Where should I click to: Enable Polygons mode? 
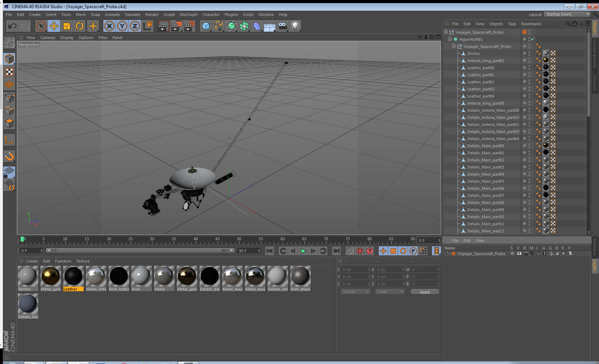point(9,123)
